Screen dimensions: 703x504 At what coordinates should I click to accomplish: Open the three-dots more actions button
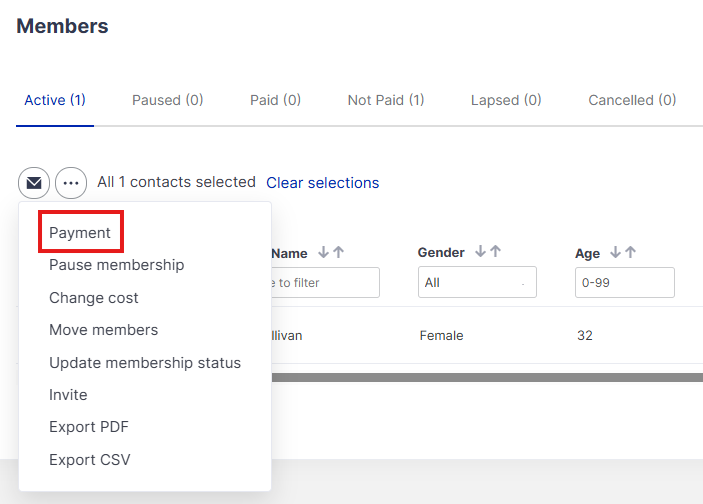pyautogui.click(x=71, y=183)
